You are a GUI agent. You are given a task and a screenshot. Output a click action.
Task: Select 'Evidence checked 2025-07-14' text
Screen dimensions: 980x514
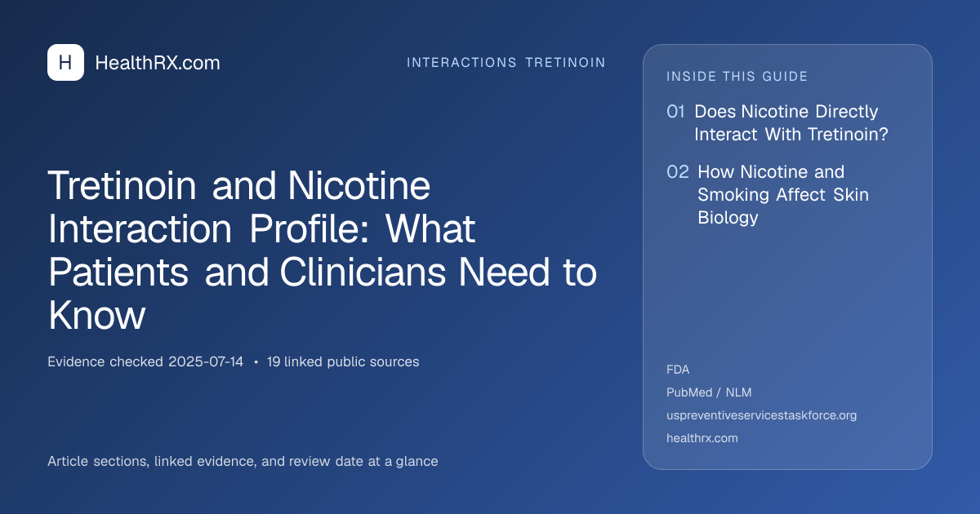145,361
